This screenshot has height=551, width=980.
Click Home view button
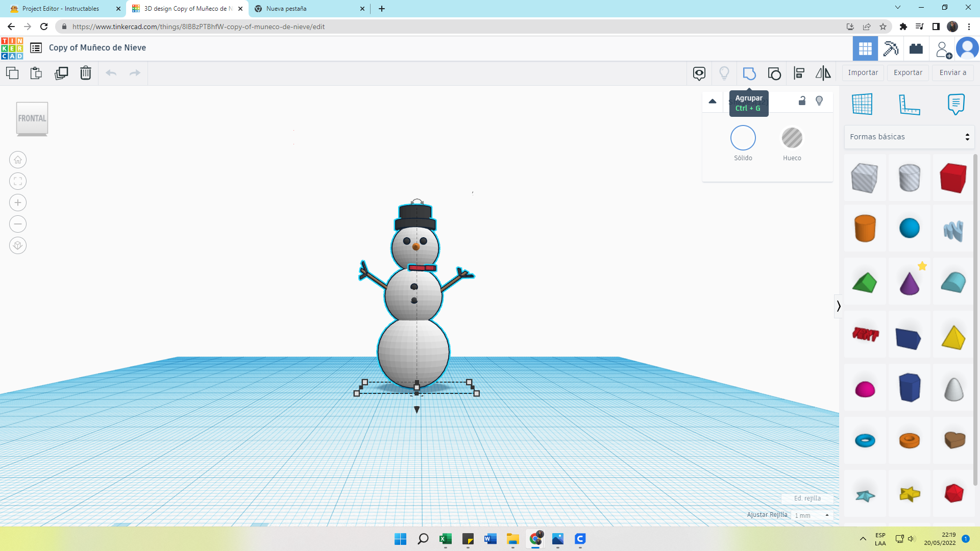[18, 160]
